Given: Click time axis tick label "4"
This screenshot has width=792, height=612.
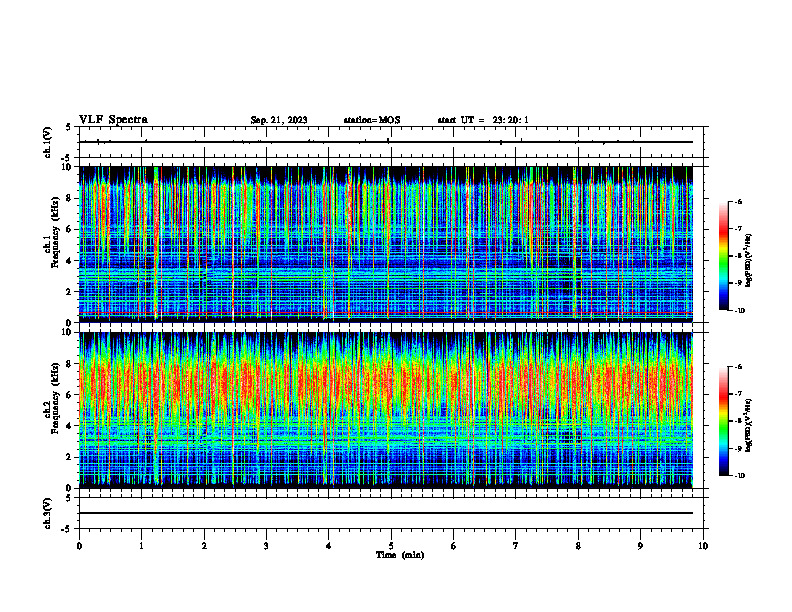Looking at the screenshot, I should tap(328, 546).
